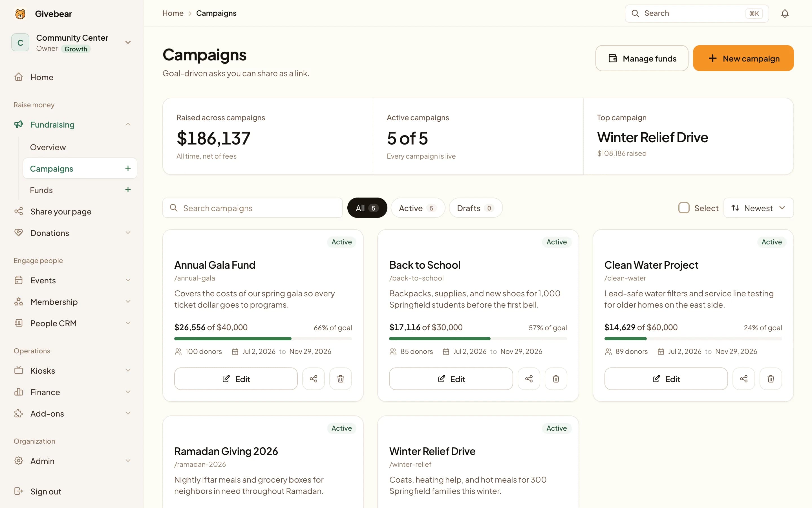Click the Admin gear icon
Image resolution: width=812 pixels, height=508 pixels.
click(x=18, y=461)
